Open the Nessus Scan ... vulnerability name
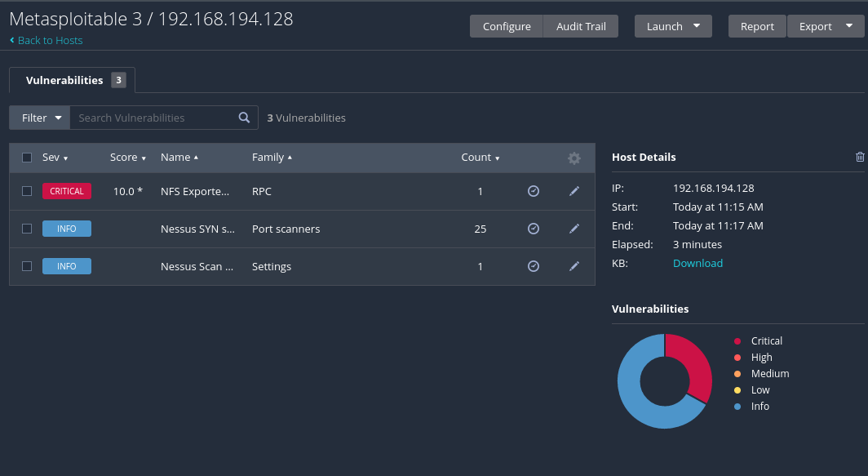The width and height of the screenshot is (868, 476). (197, 266)
